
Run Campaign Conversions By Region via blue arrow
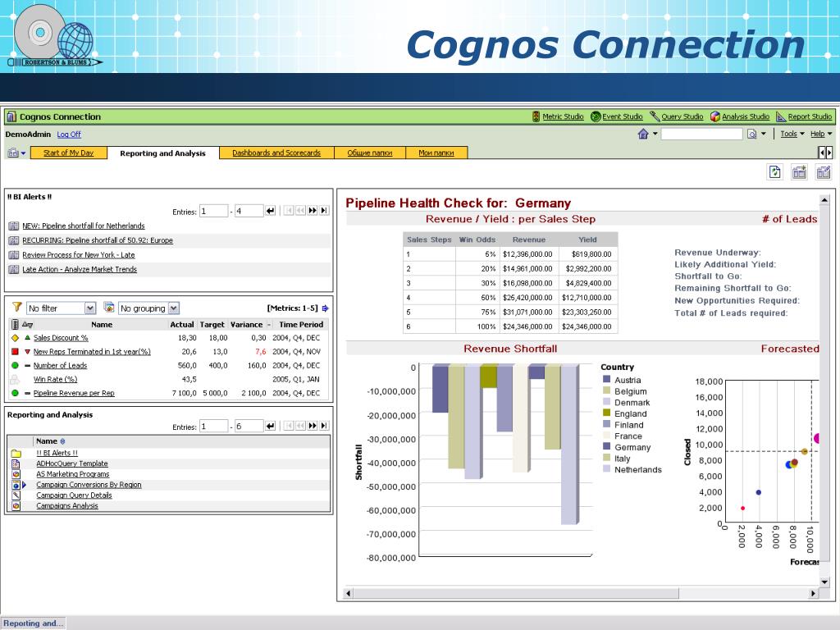click(24, 485)
